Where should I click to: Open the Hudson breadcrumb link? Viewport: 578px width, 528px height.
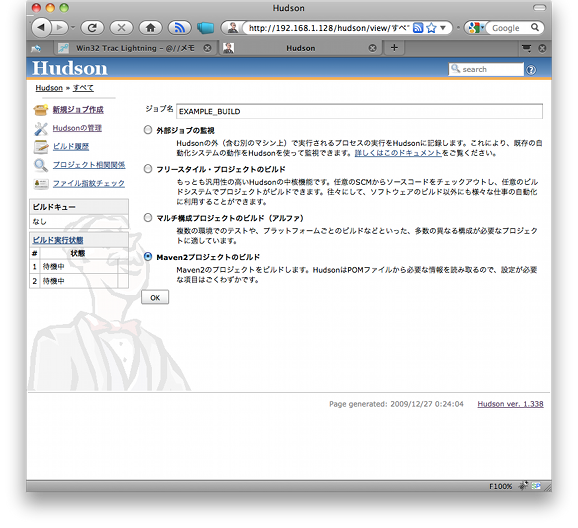click(x=49, y=88)
